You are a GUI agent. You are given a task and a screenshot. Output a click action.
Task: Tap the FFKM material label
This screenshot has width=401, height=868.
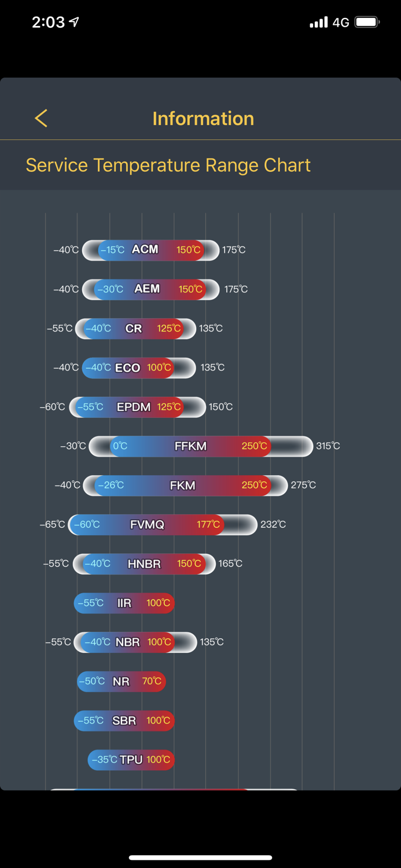[190, 446]
